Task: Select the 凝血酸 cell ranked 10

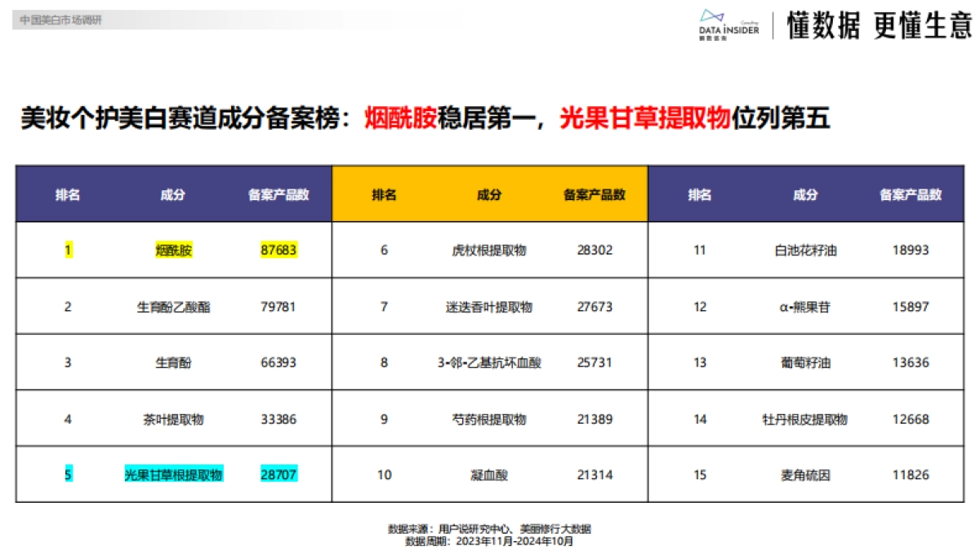Action: 490,473
